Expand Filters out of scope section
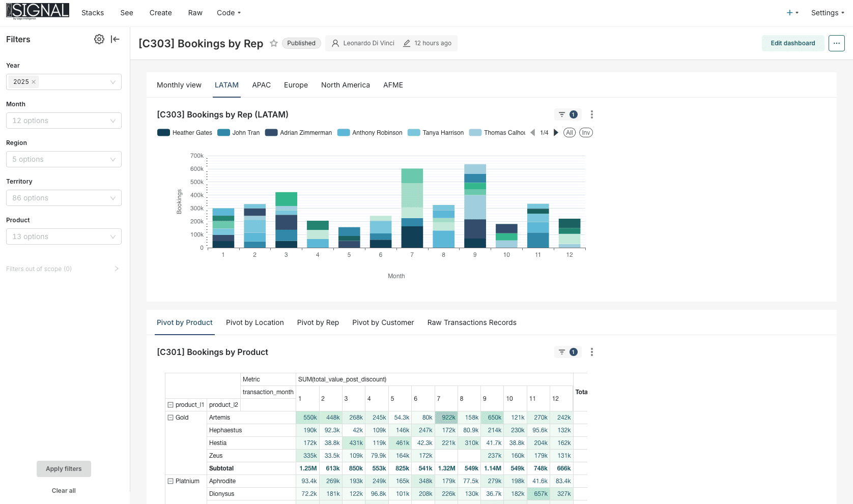 (63, 269)
